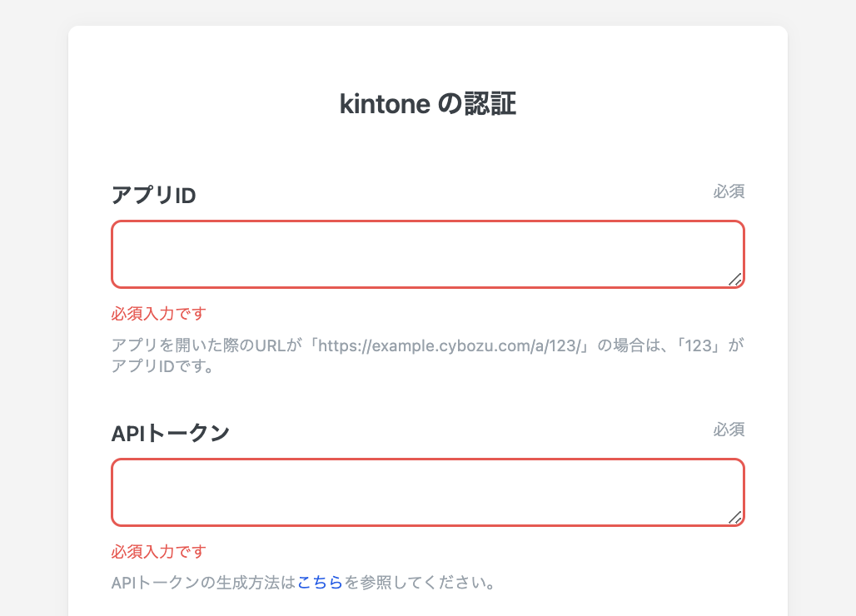Click the quoted 「123」 example app ID

coord(698,345)
